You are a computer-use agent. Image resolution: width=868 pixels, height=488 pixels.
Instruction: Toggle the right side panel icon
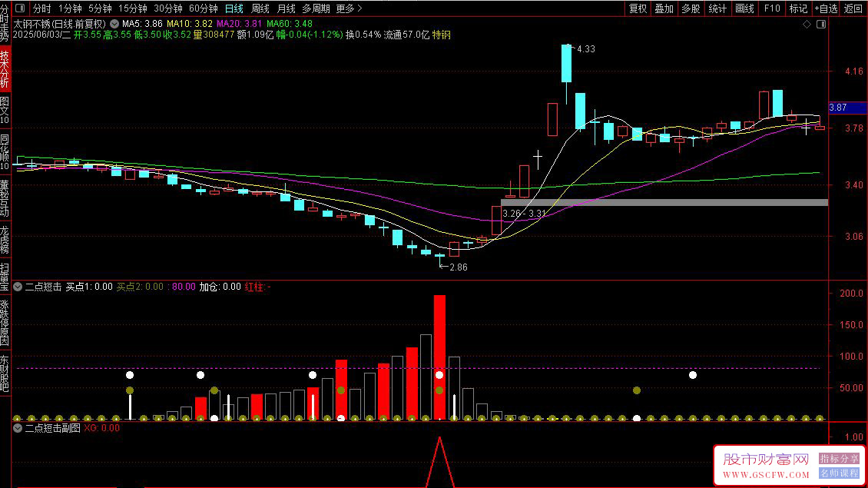pyautogui.click(x=821, y=25)
